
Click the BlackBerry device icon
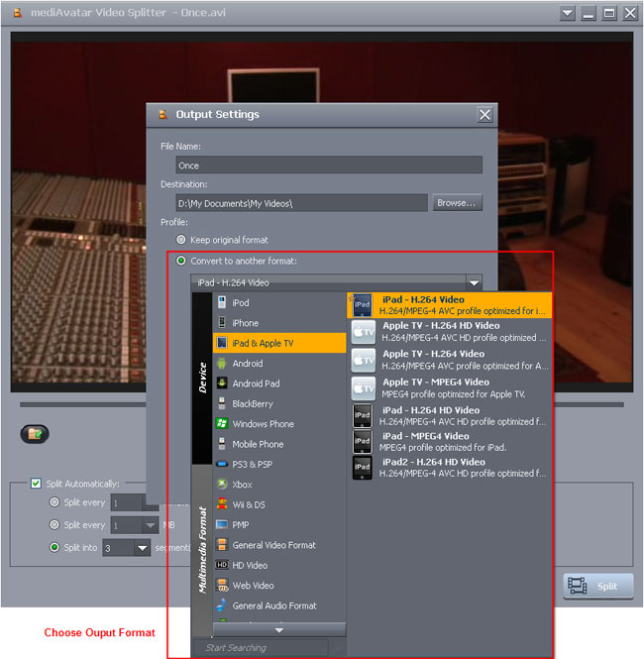222,403
